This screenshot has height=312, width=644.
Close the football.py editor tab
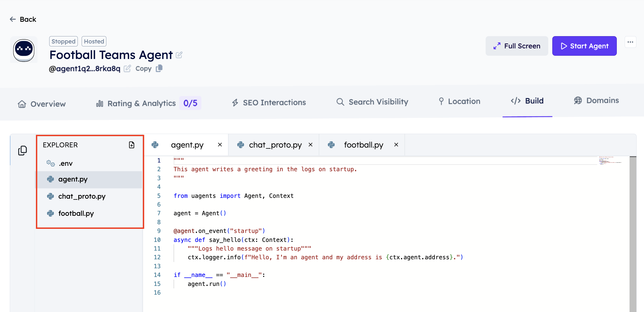396,145
